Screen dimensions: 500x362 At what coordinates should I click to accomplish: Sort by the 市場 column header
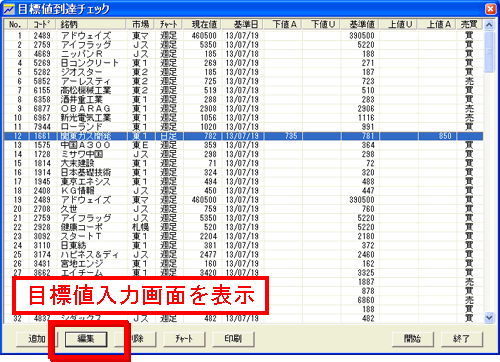click(141, 24)
